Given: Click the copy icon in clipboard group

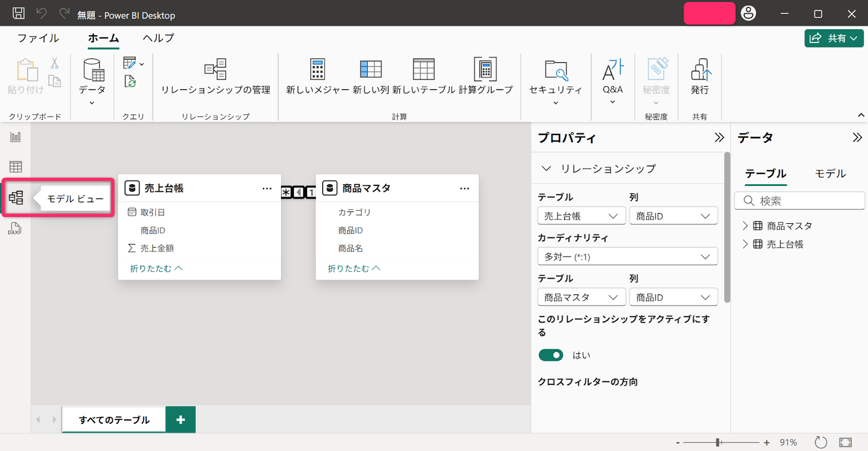Looking at the screenshot, I should (x=55, y=81).
